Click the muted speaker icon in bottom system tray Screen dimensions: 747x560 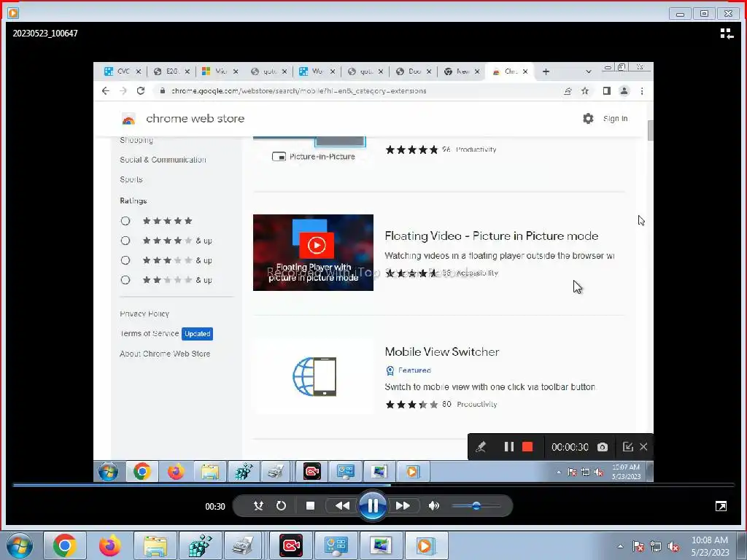(673, 546)
